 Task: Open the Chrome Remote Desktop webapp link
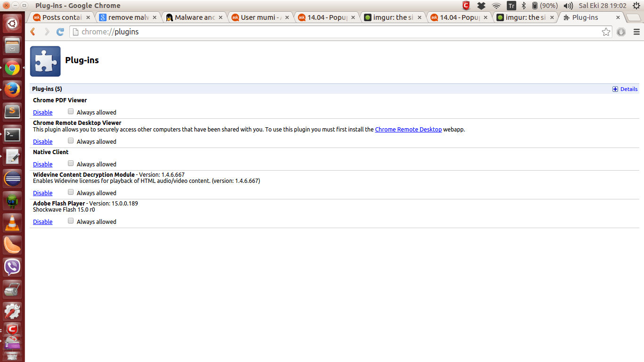coord(408,130)
